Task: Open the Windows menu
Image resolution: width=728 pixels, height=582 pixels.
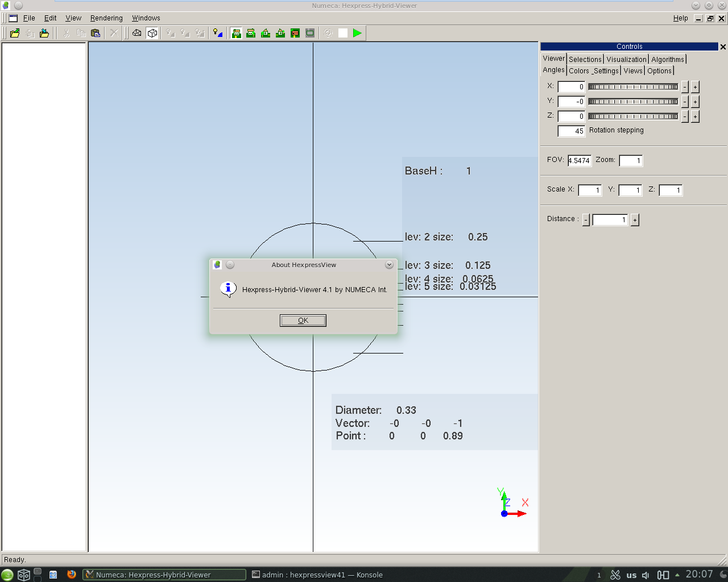Action: [x=146, y=18]
